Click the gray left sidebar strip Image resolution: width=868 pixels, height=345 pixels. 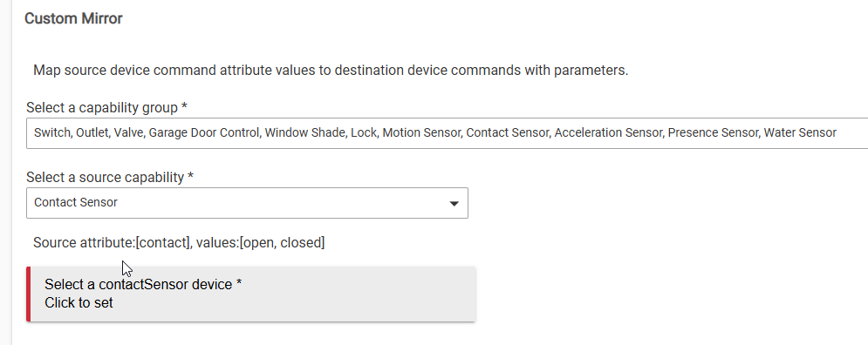coord(6,172)
